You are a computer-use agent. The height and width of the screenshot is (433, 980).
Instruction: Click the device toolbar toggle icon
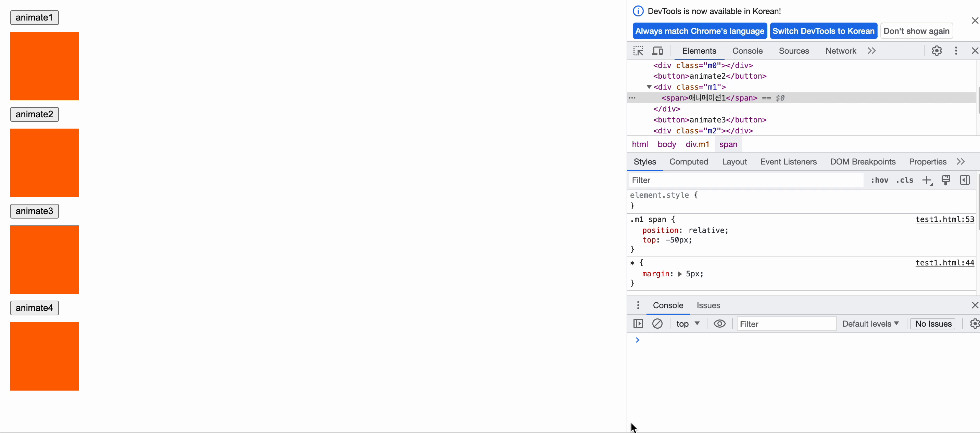(x=658, y=51)
